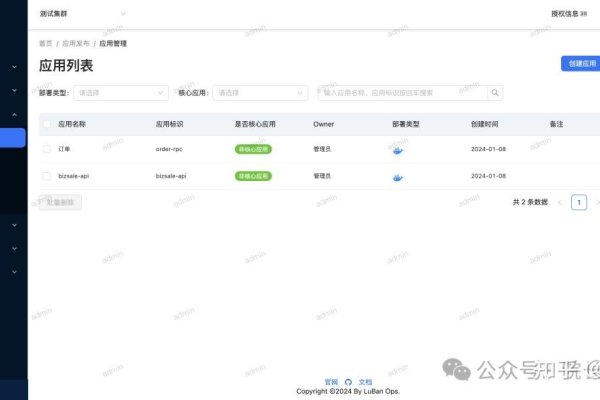Screen dimensions: 600x400
Task: Click the green core-app tag in the order-rpc row
Action: [253, 149]
